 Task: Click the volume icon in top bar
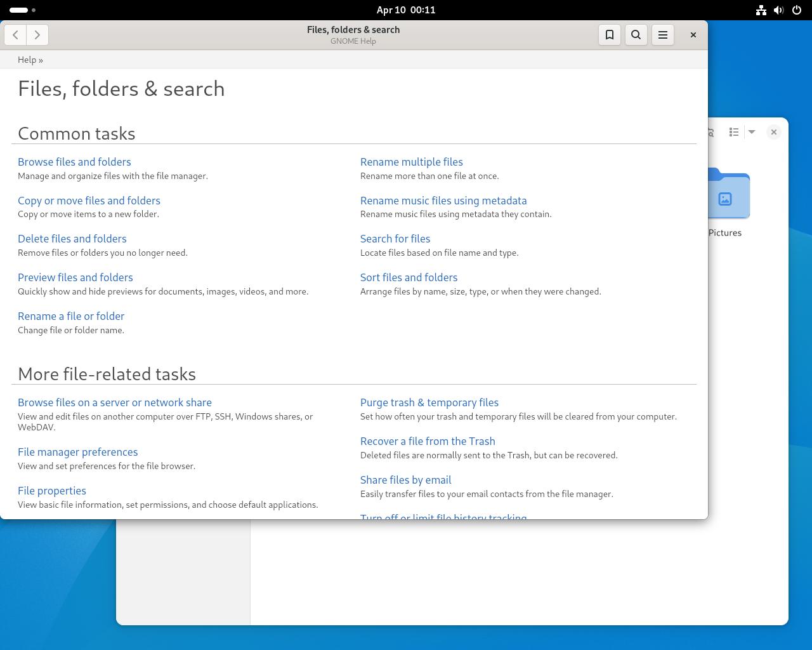click(x=779, y=10)
